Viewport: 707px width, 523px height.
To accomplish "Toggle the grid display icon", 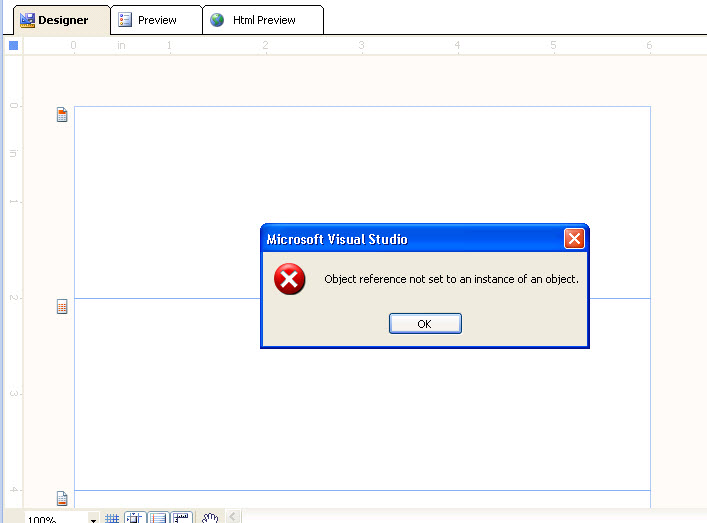I will 112,518.
